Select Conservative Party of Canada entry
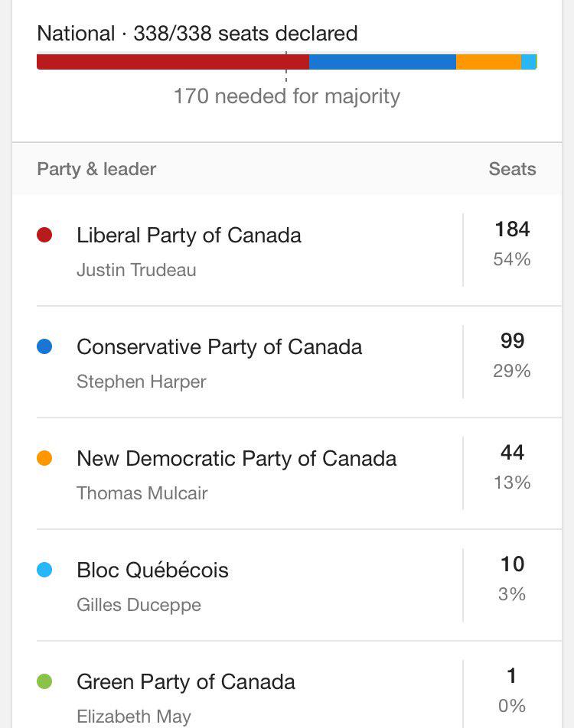This screenshot has height=728, width=574. [x=219, y=347]
